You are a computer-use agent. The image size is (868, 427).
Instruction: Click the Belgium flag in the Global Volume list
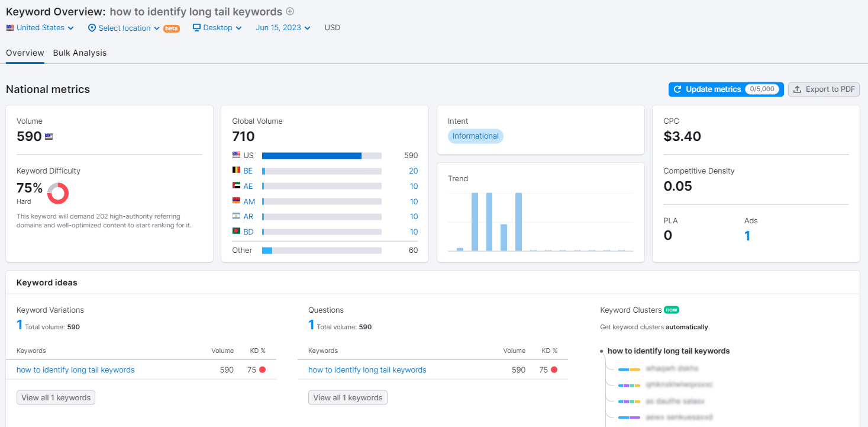[236, 171]
